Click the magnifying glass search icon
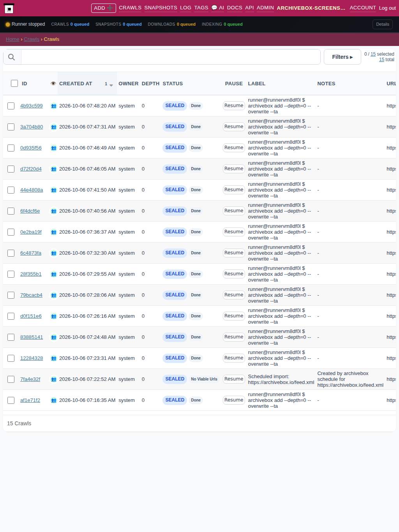399x532 pixels. point(12,57)
